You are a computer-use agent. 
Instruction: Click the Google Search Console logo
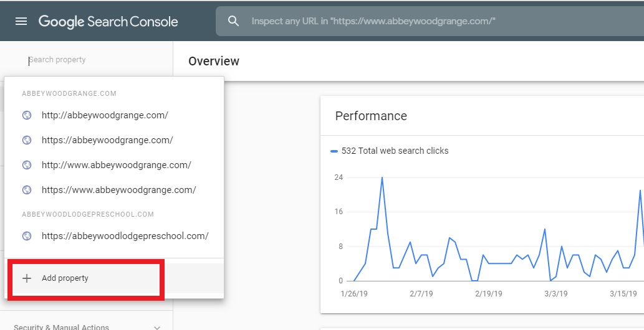[x=108, y=21]
